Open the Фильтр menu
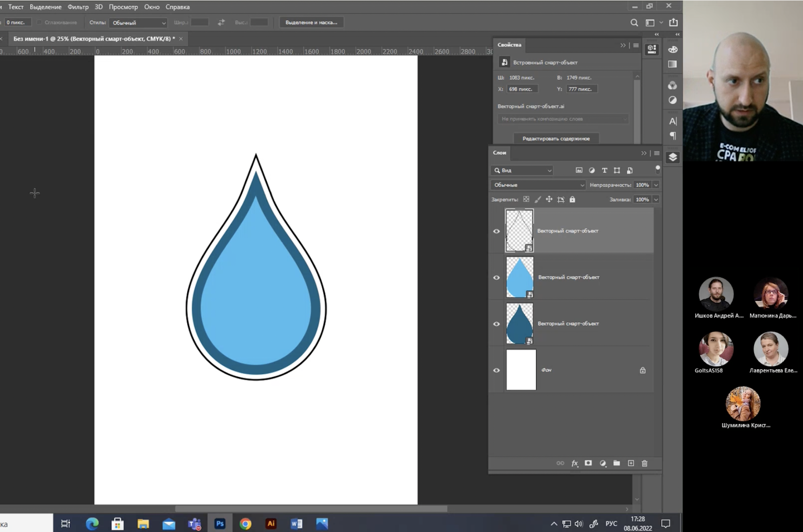803x532 pixels. click(x=78, y=7)
